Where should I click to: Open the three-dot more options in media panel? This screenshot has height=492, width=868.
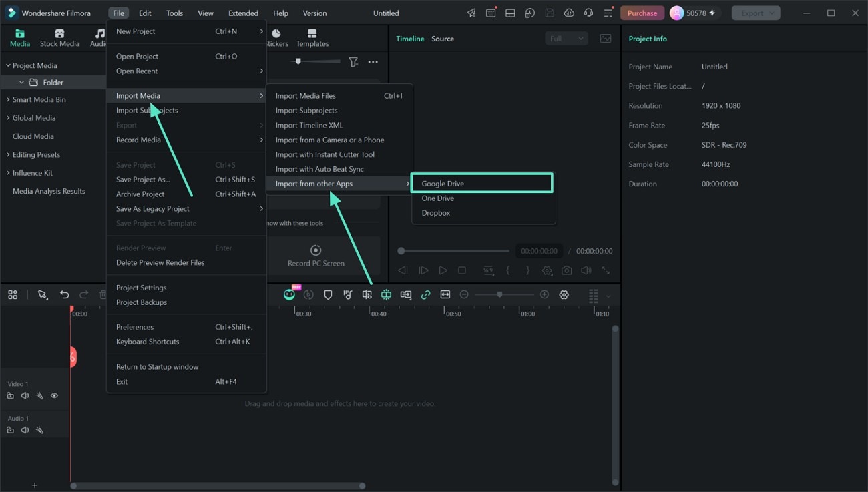click(x=373, y=62)
